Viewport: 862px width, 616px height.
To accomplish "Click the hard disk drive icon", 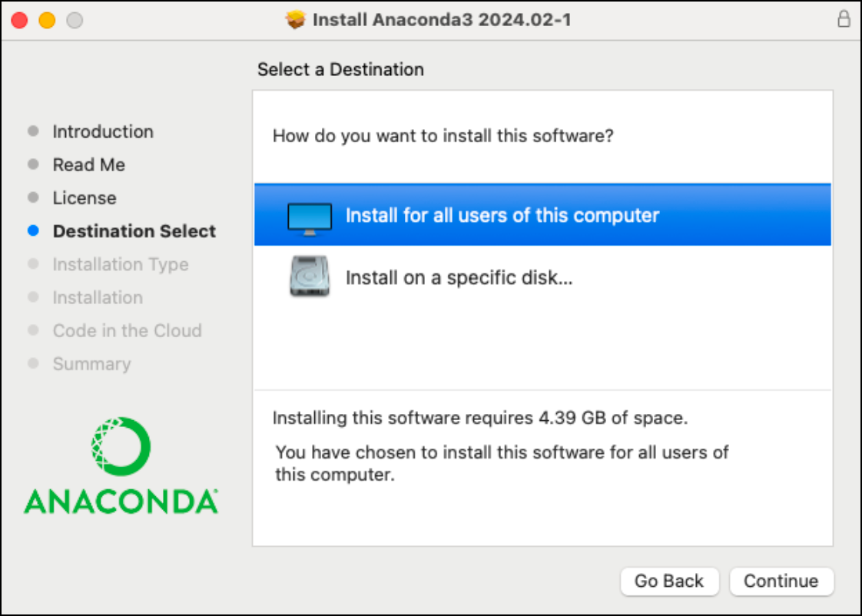I will 310,277.
